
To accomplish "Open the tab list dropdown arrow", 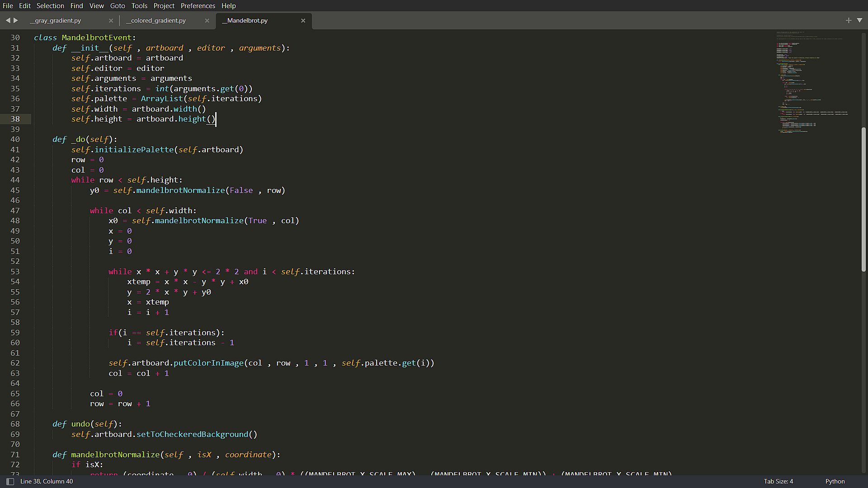I will coord(859,20).
